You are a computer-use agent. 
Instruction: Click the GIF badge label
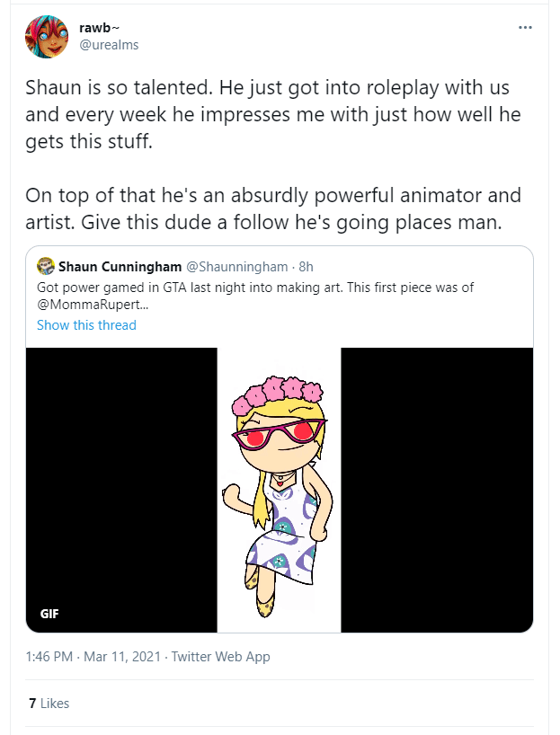pyautogui.click(x=49, y=614)
